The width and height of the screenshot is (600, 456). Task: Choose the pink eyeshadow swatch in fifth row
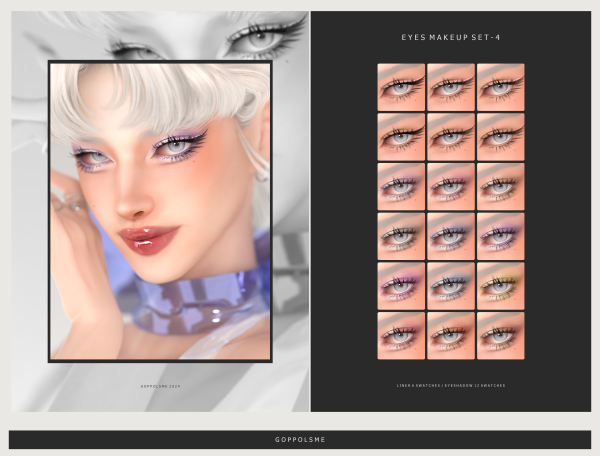pos(401,286)
